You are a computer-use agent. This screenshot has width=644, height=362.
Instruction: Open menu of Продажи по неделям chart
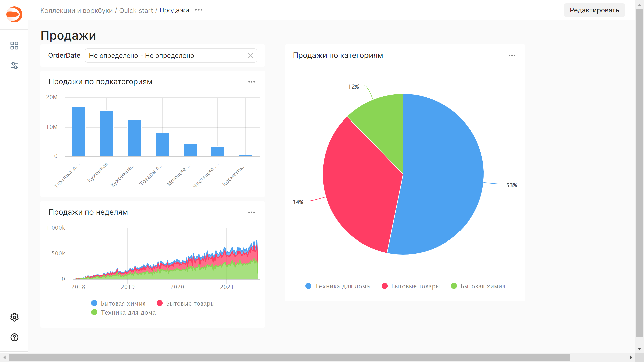[x=251, y=212]
